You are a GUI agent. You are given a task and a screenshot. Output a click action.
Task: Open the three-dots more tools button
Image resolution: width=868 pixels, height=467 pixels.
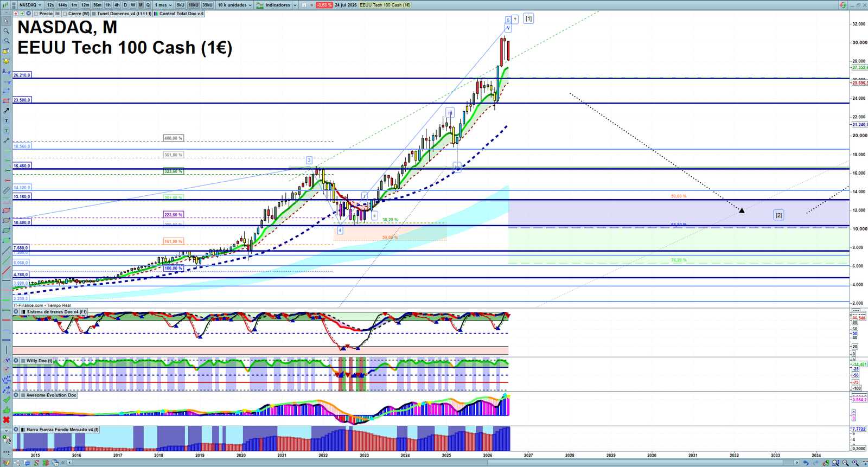7,452
